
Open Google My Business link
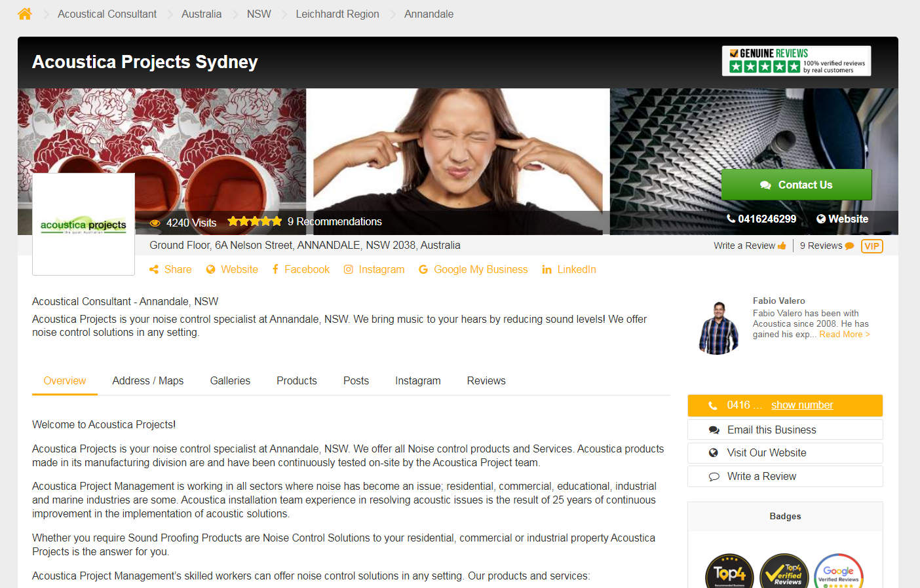tap(473, 269)
